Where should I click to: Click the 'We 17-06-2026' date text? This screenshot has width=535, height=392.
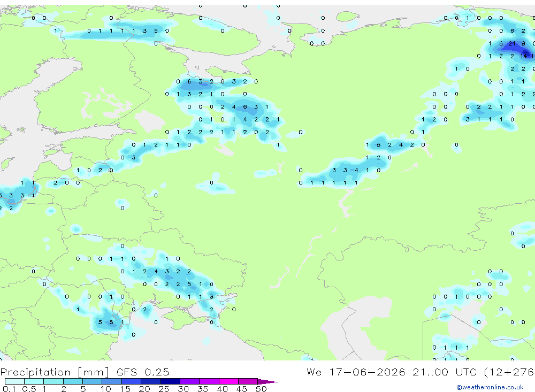coord(356,372)
